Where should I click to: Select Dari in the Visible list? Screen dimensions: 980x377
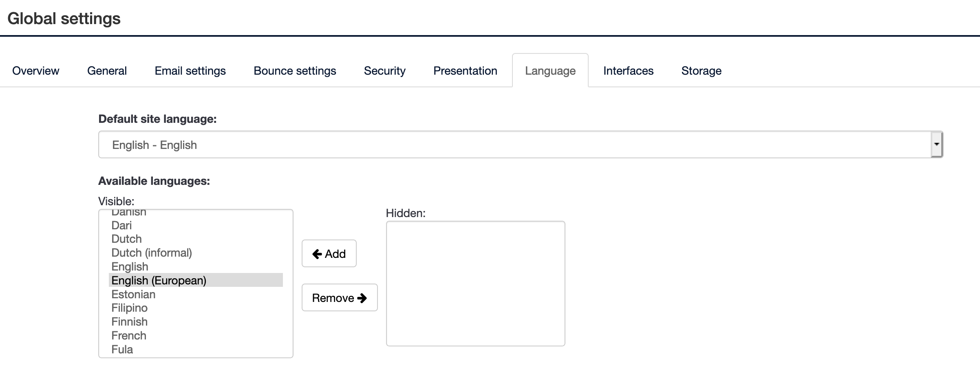click(121, 225)
